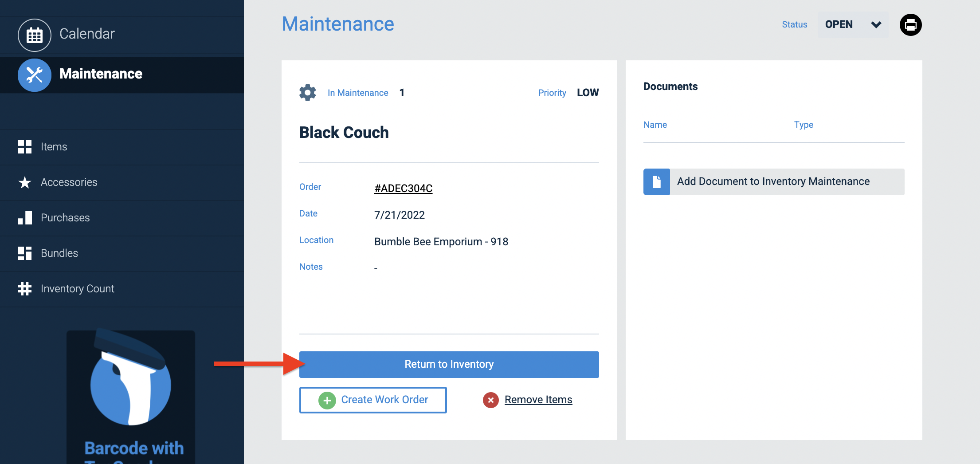Click the Inventory Count hash icon
Image resolution: width=980 pixels, height=464 pixels.
click(x=25, y=289)
